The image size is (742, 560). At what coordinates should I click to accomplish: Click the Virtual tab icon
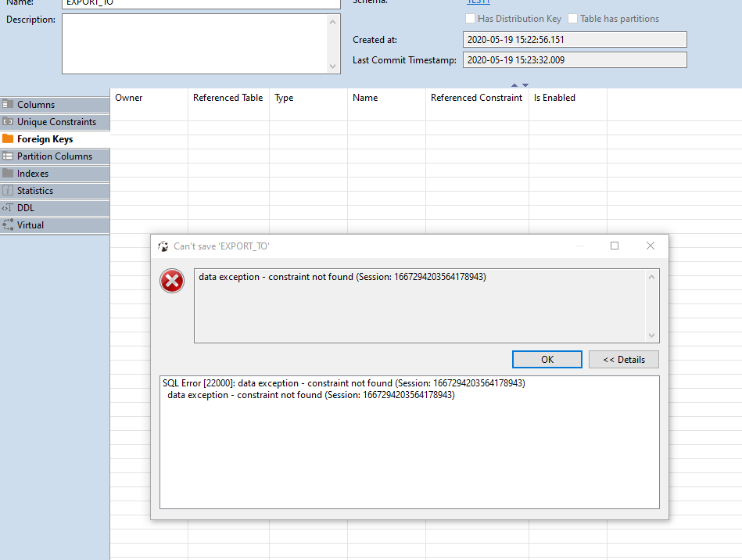pyautogui.click(x=8, y=224)
